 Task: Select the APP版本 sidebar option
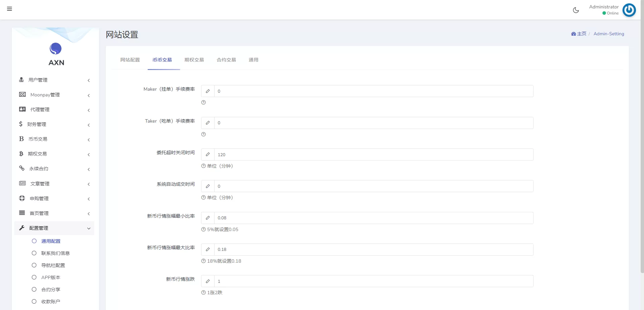pyautogui.click(x=51, y=277)
